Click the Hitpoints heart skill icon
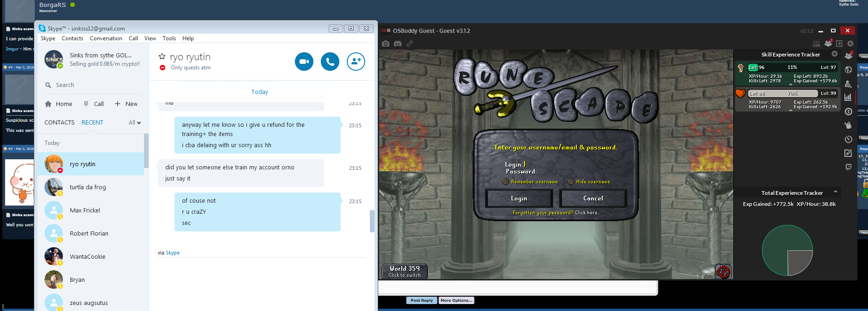Screen dimensions: 868x311 coord(740,93)
